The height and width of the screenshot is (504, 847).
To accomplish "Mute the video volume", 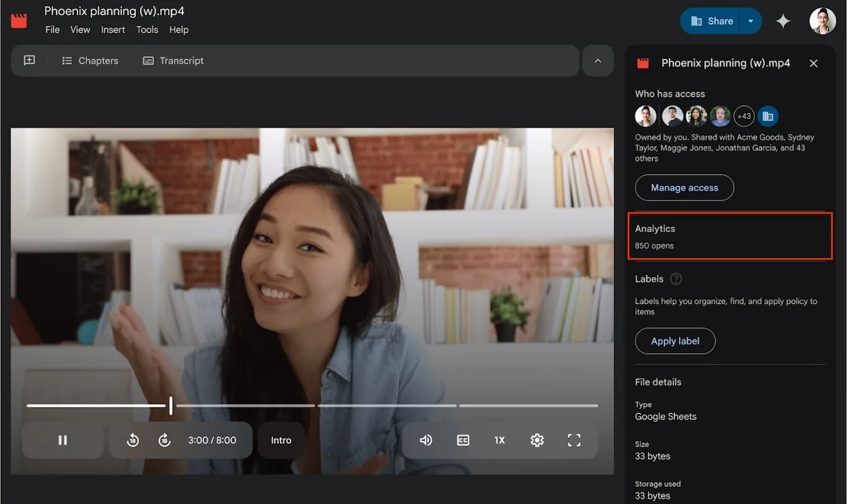I will coord(425,440).
